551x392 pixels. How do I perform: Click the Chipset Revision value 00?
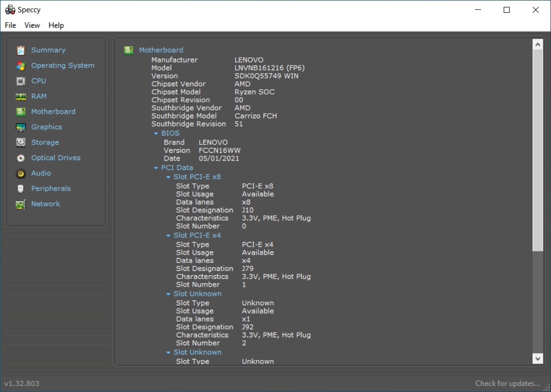[239, 100]
